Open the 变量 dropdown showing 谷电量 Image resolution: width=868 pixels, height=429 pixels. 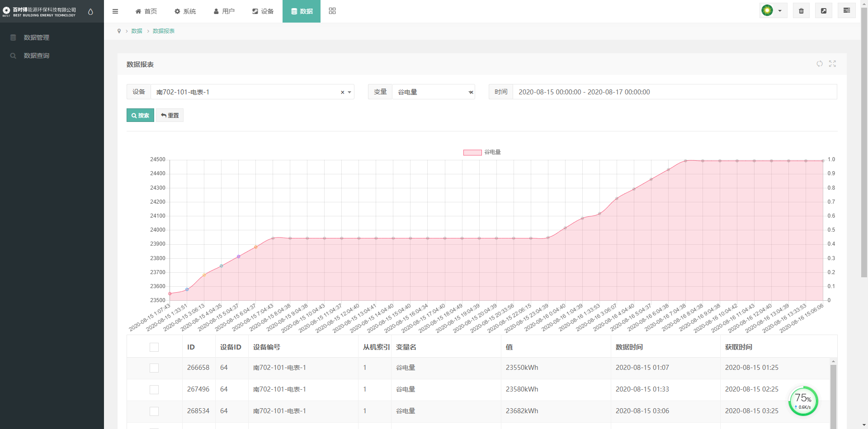tap(433, 92)
